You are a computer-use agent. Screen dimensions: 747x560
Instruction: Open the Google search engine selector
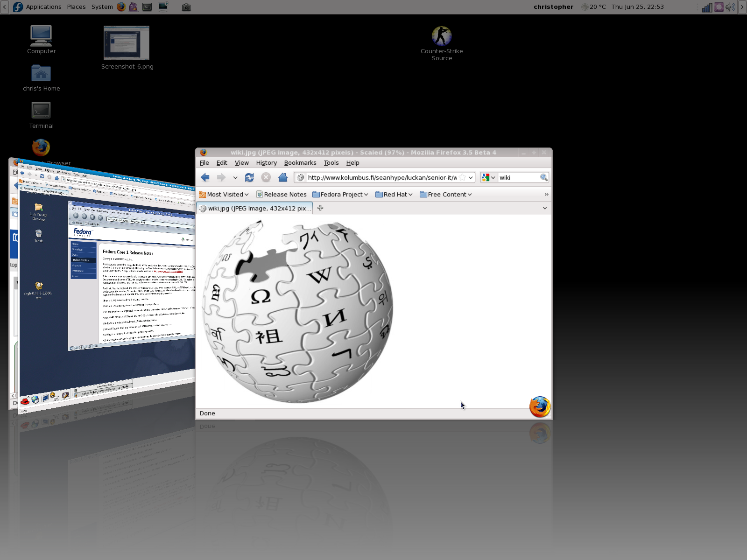click(488, 177)
